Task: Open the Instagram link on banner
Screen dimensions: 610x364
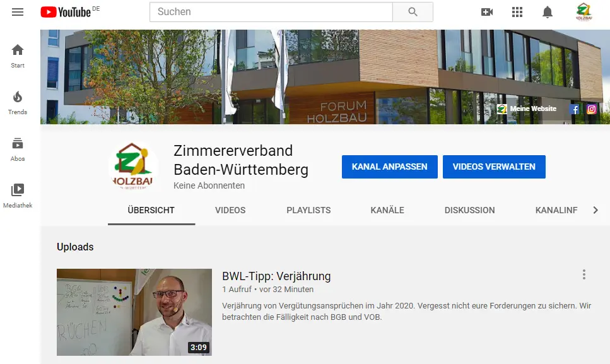Action: point(591,109)
